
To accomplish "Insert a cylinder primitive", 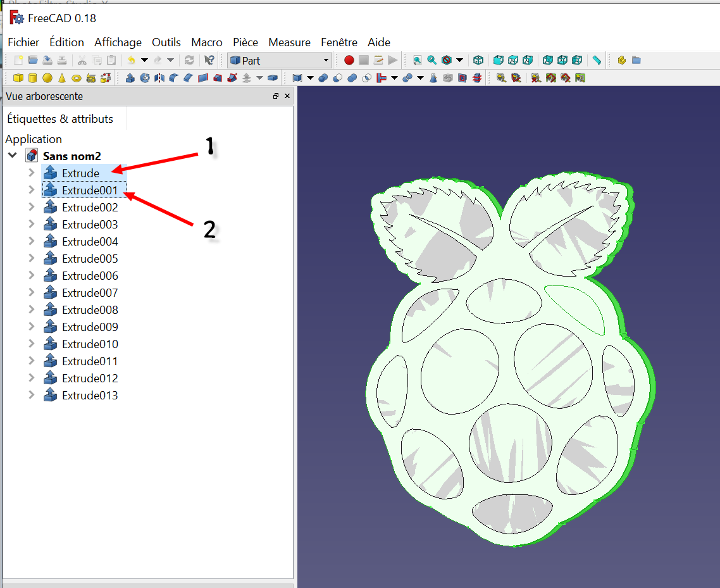I will coord(33,78).
